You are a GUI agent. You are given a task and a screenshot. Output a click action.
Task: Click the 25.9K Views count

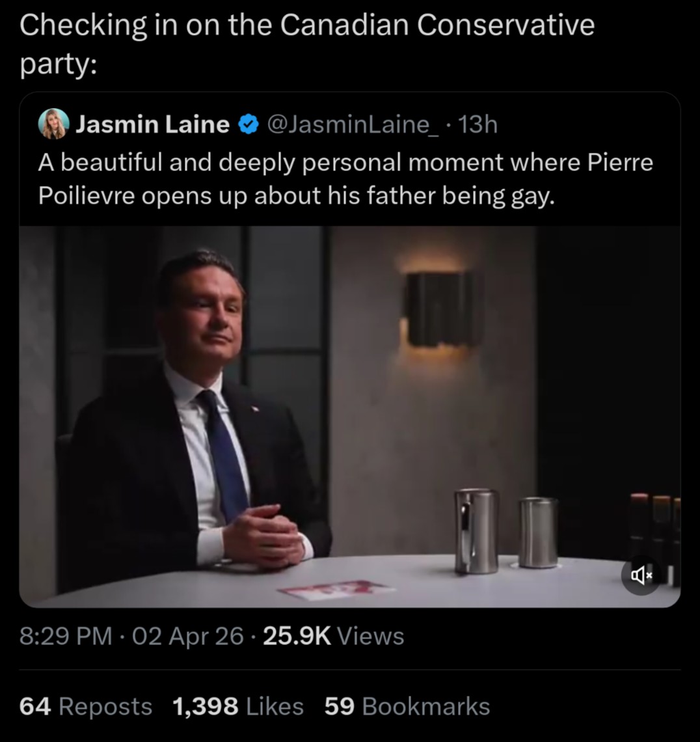coord(334,636)
